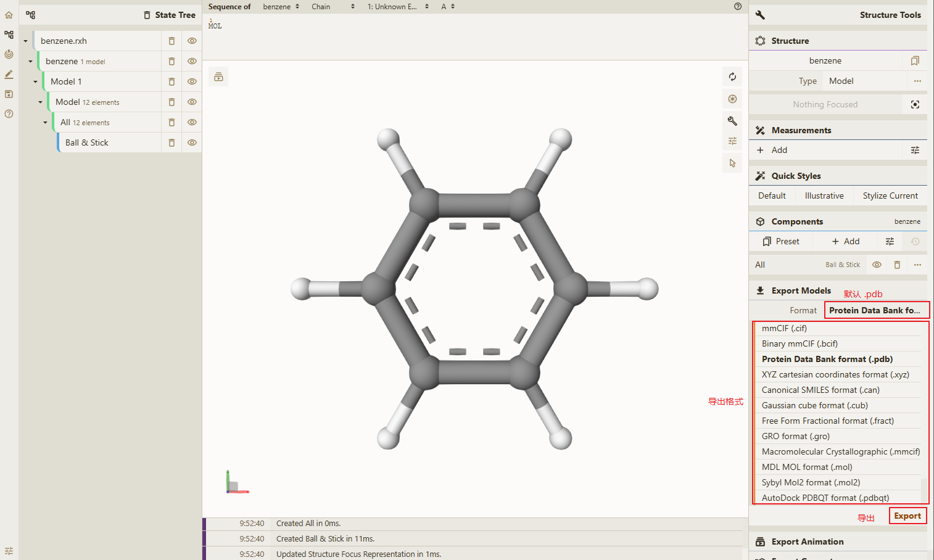
Task: Open the more options next to Type Model
Action: click(917, 81)
